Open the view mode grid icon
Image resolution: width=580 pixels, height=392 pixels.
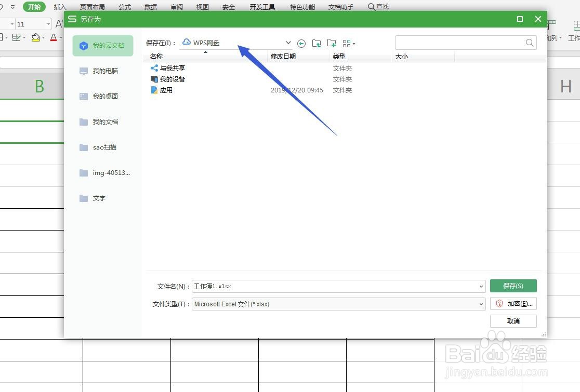tap(348, 44)
